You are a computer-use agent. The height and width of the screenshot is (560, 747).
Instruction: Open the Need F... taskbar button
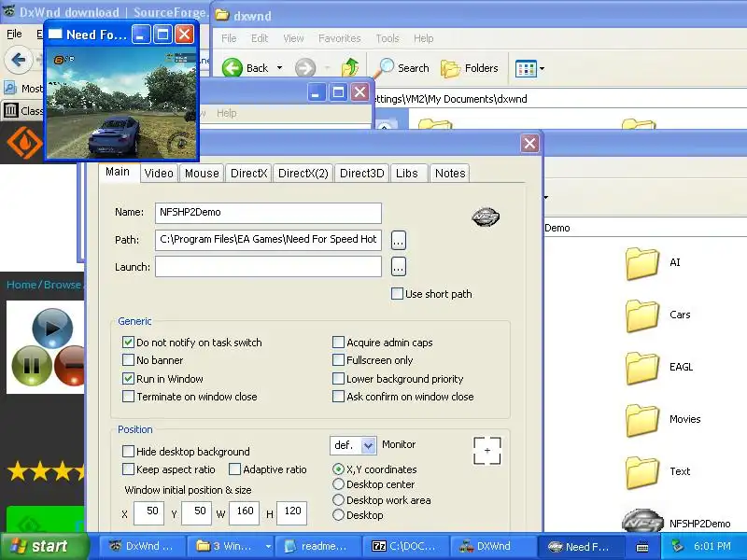(x=579, y=546)
